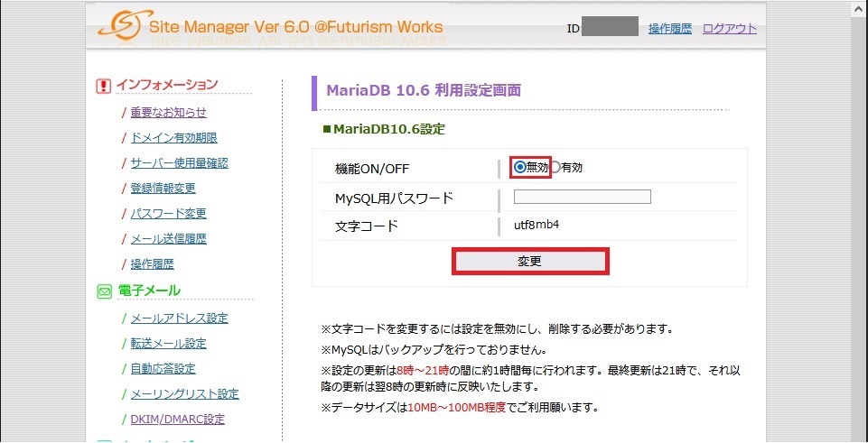Open メーリングリスト設定 sidebar link
This screenshot has width=868, height=443.
click(184, 394)
